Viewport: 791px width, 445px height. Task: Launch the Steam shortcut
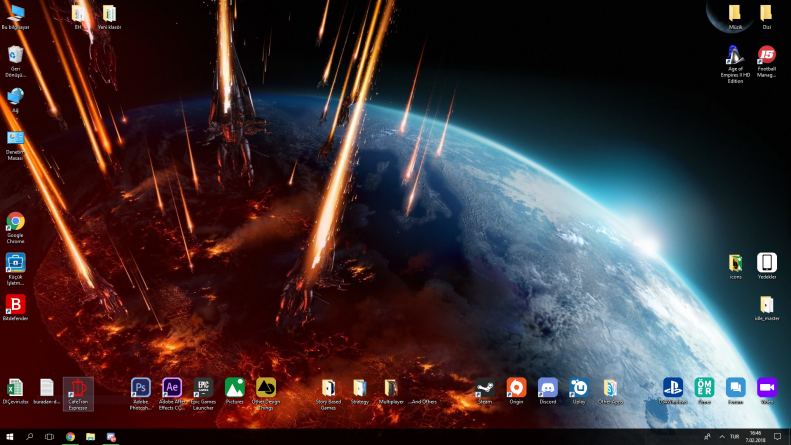coord(485,391)
